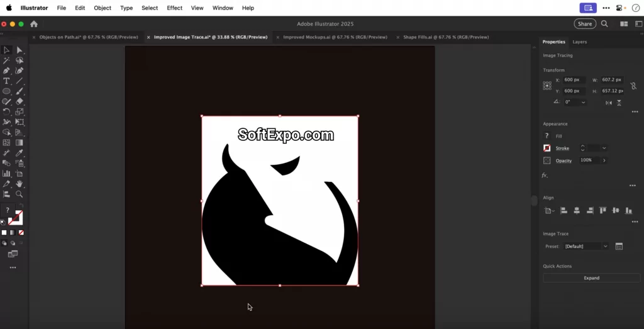Select the Direct Selection tool
Image resolution: width=644 pixels, height=329 pixels.
coord(19,50)
